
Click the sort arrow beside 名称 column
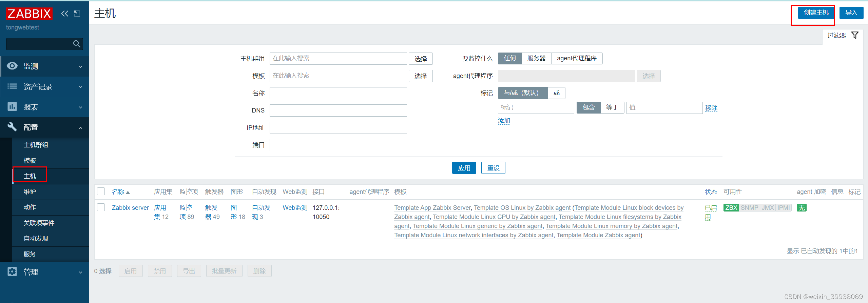pos(128,192)
